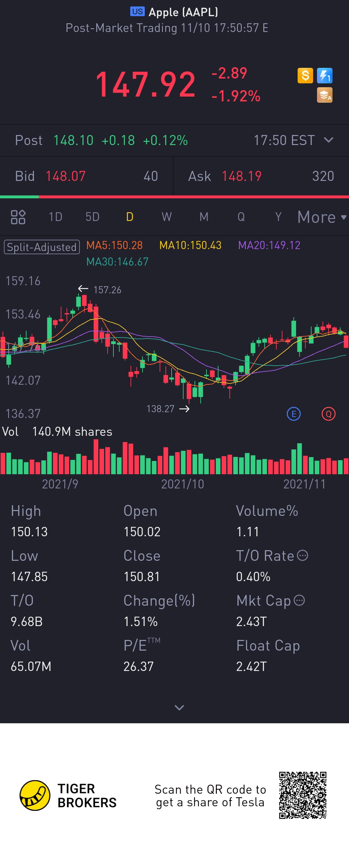This screenshot has width=349, height=868.
Task: Select the Q quarterly chart tab
Action: [241, 217]
